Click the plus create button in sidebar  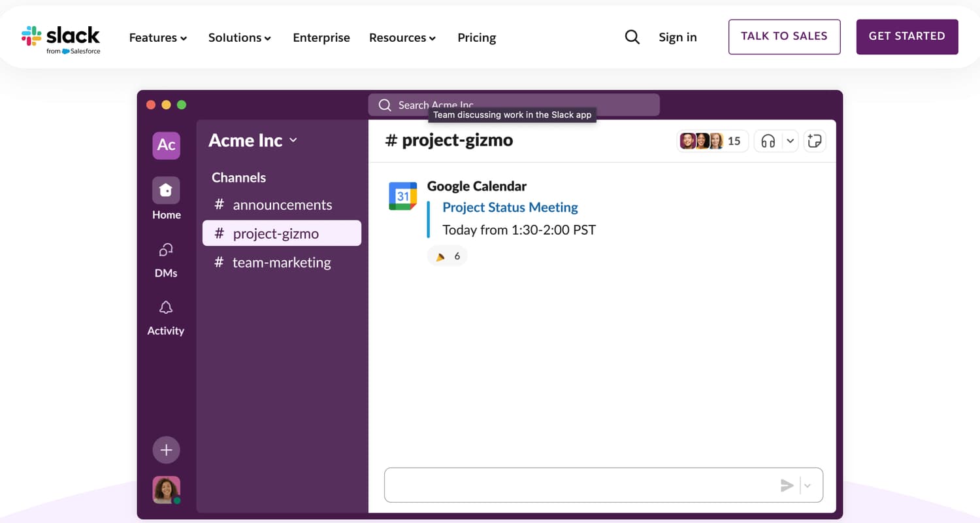pos(166,450)
